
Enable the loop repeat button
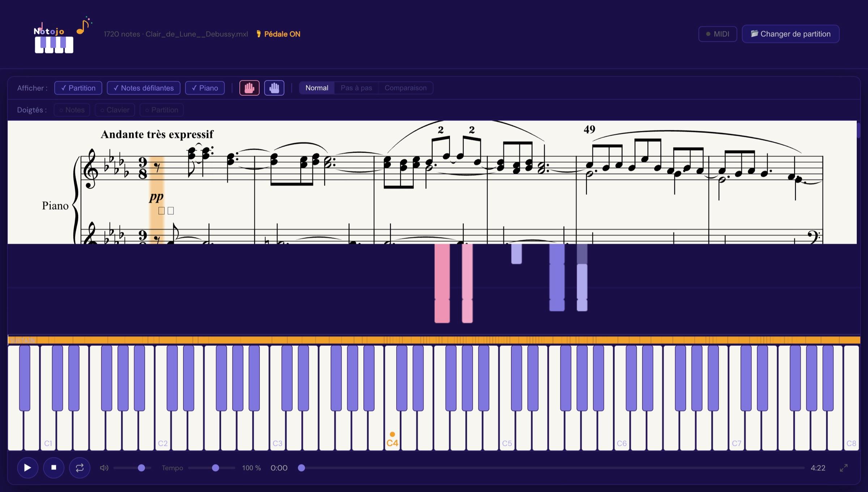(80, 468)
